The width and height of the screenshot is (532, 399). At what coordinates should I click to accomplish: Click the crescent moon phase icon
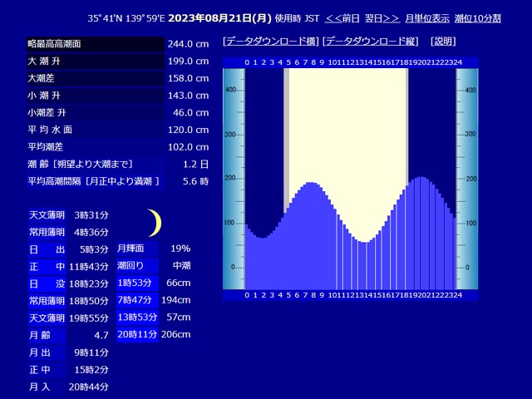[x=155, y=223]
